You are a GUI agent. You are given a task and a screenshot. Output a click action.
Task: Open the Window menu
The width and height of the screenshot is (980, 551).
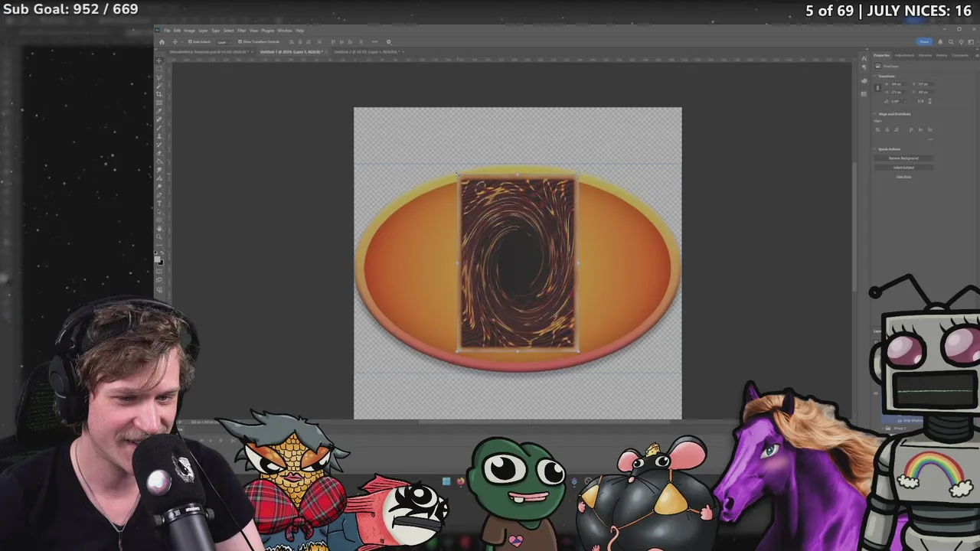[x=285, y=31]
